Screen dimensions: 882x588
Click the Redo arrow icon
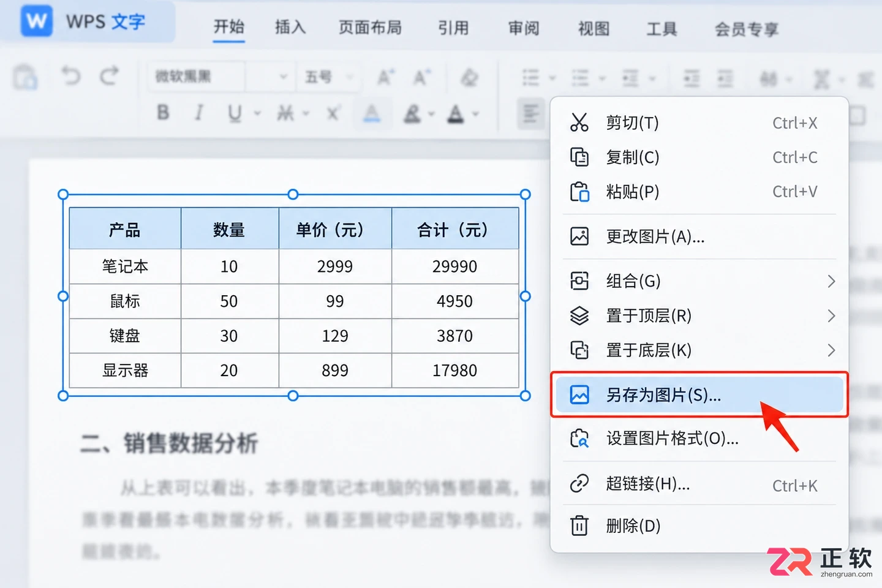click(x=110, y=77)
